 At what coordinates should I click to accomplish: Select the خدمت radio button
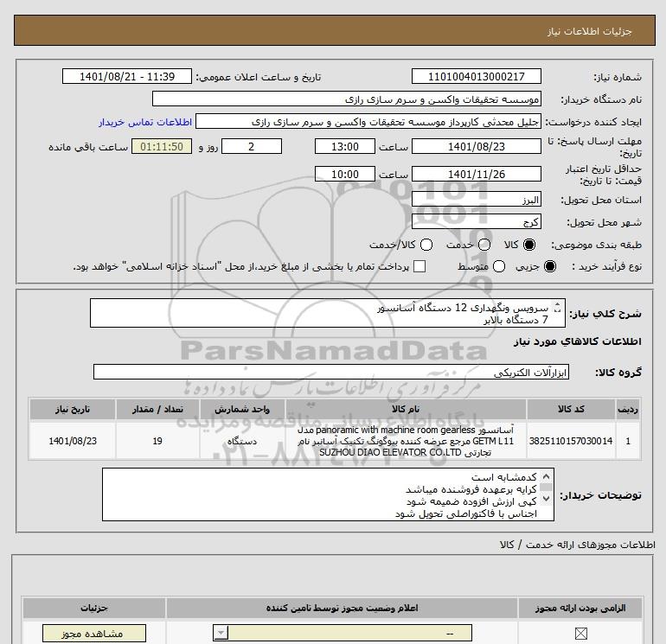click(484, 245)
